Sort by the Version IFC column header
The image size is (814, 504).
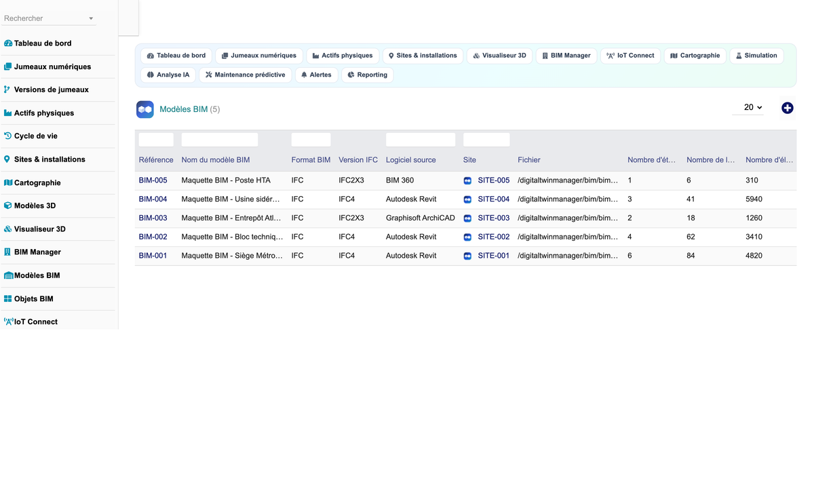pyautogui.click(x=358, y=160)
